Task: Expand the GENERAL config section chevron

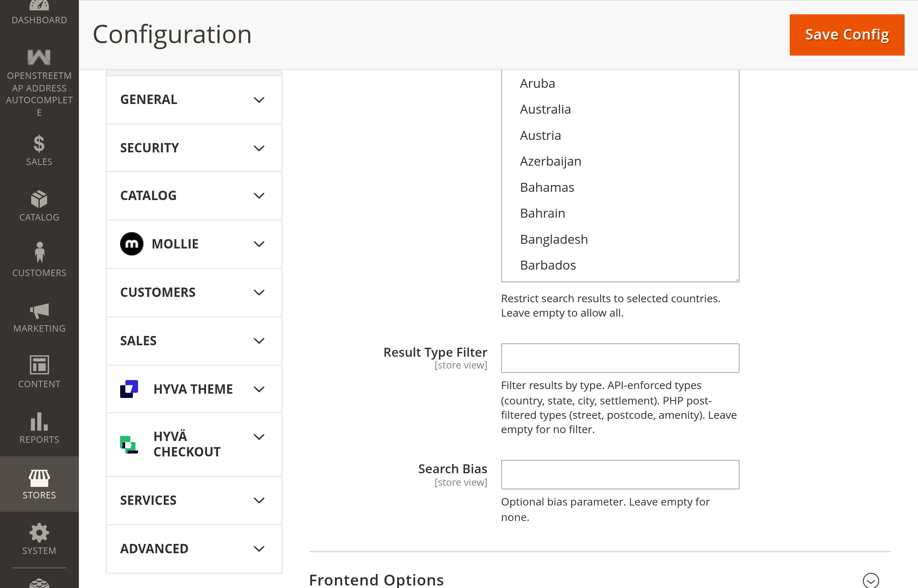Action: tap(259, 100)
